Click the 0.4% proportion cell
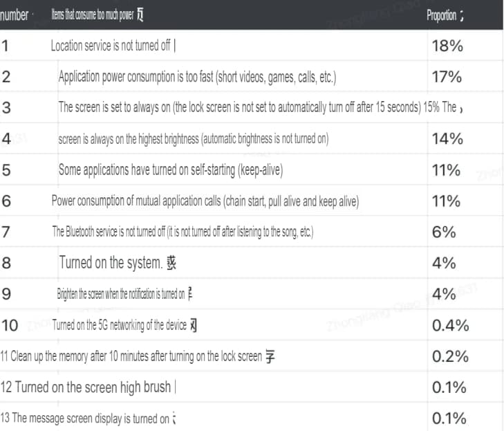Viewport: 504px width, 431px height. 450,325
